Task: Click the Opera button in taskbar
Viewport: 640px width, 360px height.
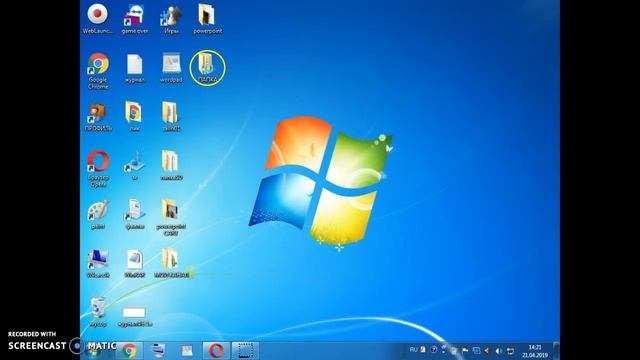Action: click(x=216, y=350)
